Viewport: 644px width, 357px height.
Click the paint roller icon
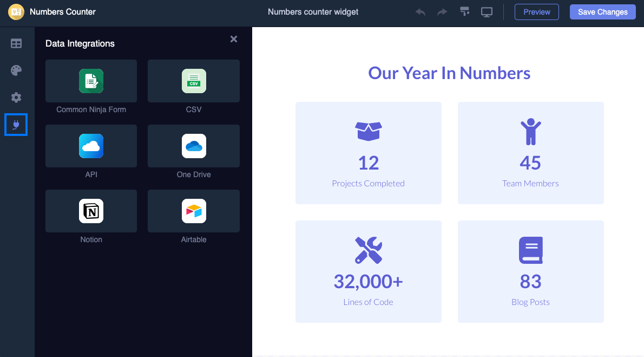464,11
